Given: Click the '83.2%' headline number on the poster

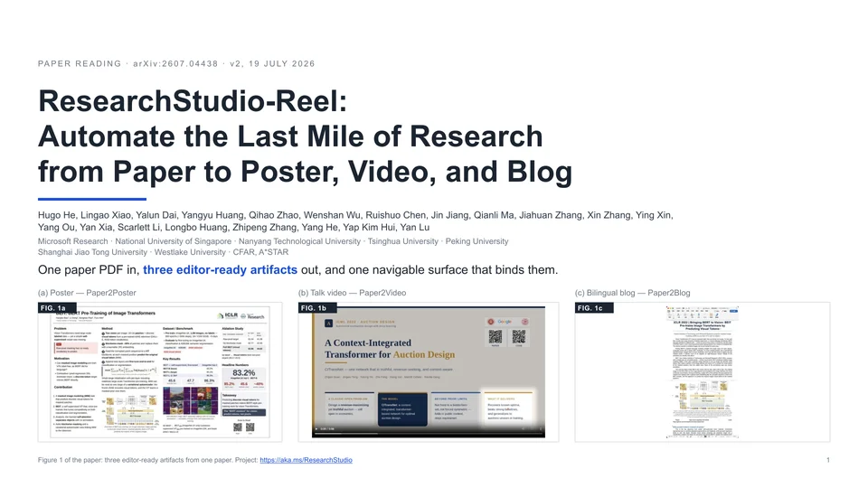Looking at the screenshot, I should (243, 373).
